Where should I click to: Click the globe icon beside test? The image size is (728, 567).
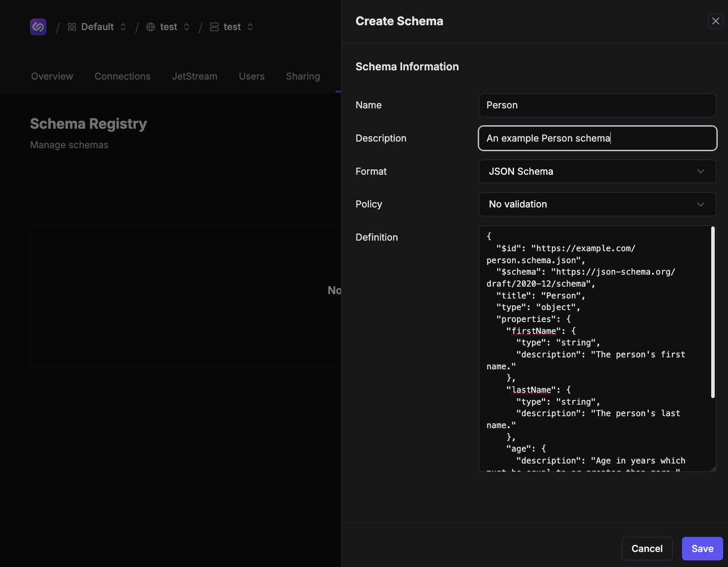click(x=150, y=27)
